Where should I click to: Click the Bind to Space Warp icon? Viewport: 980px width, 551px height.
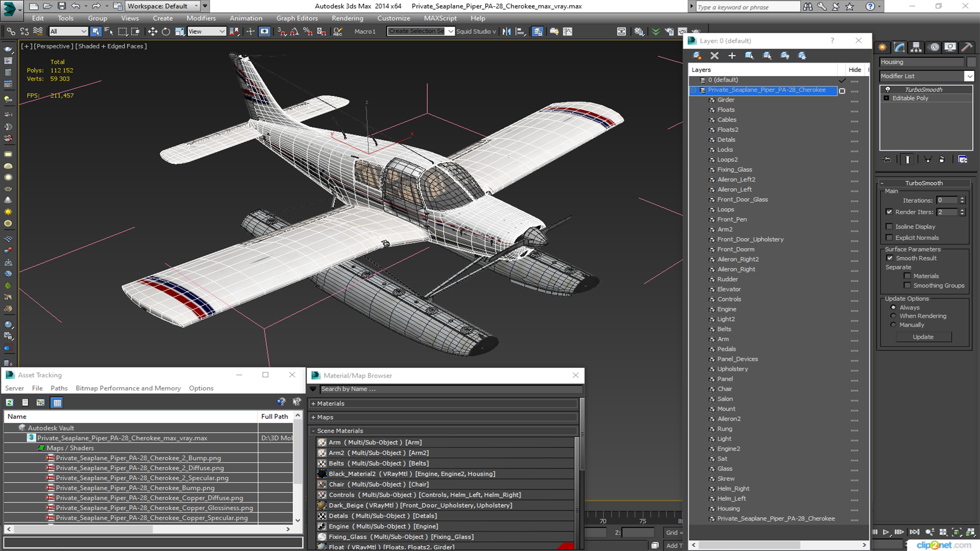pos(38,32)
